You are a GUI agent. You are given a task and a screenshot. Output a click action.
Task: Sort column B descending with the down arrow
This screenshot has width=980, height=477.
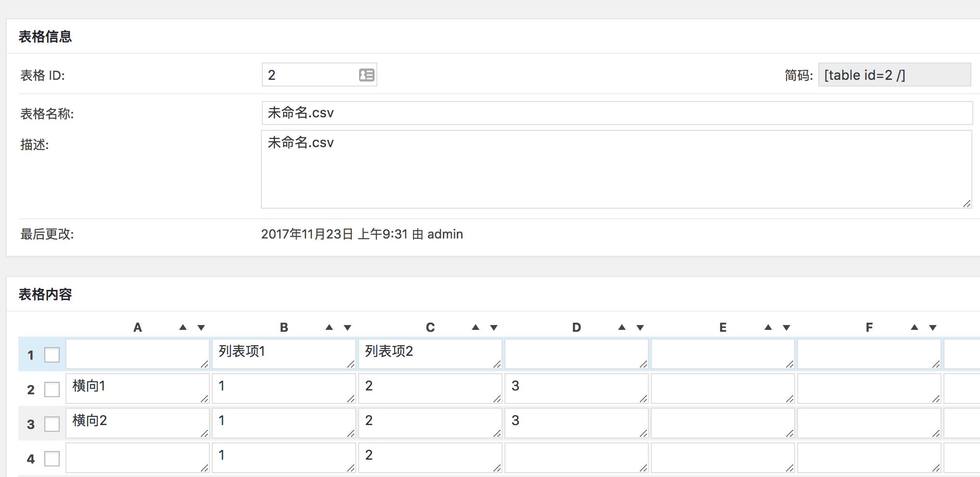point(347,327)
